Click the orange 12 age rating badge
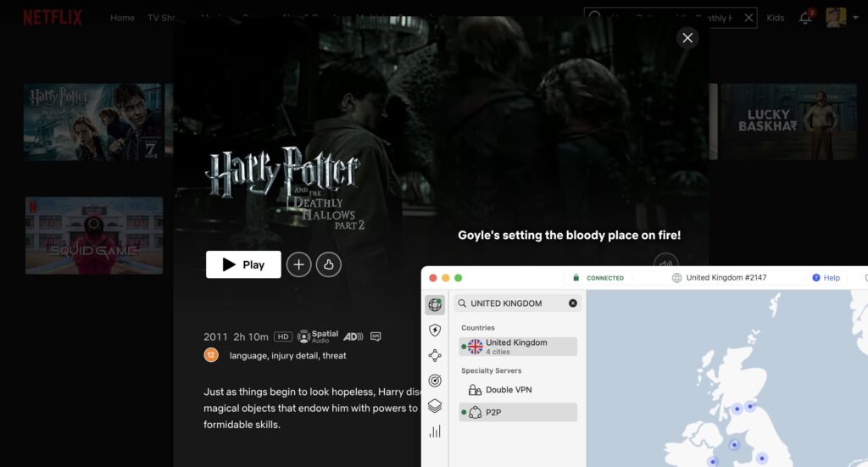 (x=211, y=355)
